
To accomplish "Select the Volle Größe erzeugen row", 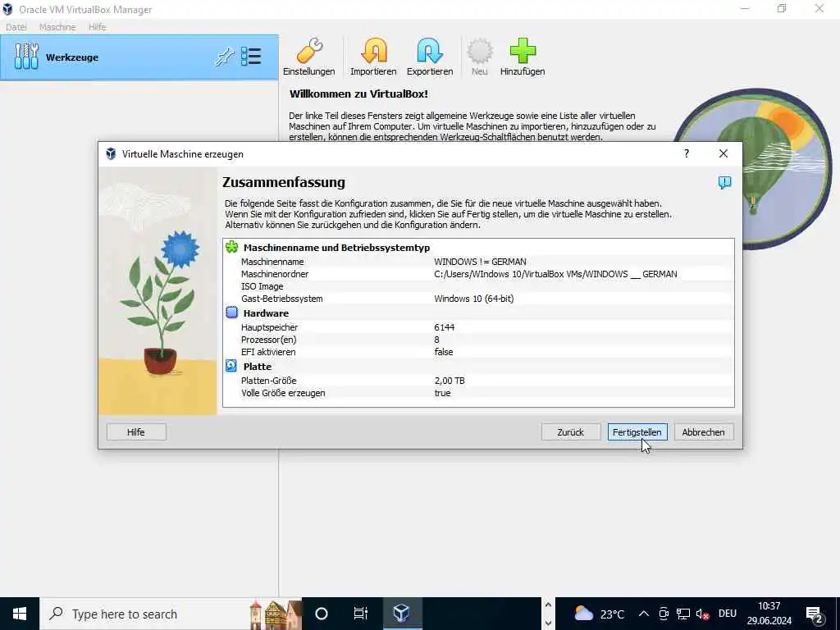I will pyautogui.click(x=478, y=393).
